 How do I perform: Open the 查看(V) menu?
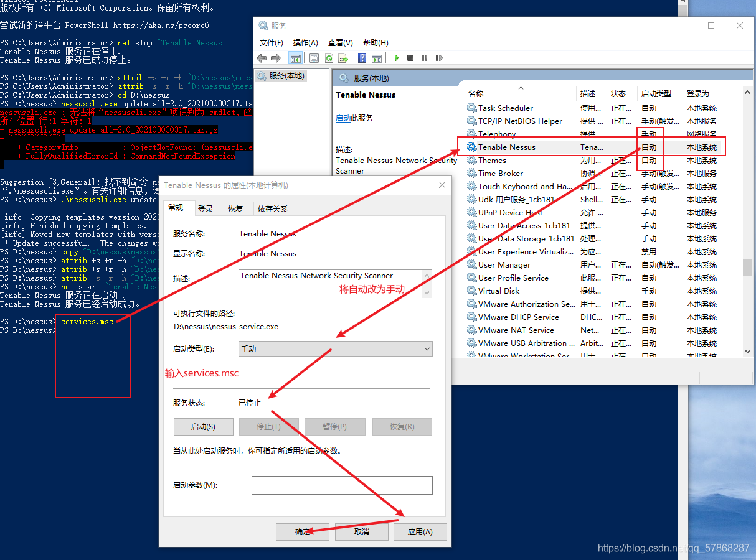pos(341,43)
